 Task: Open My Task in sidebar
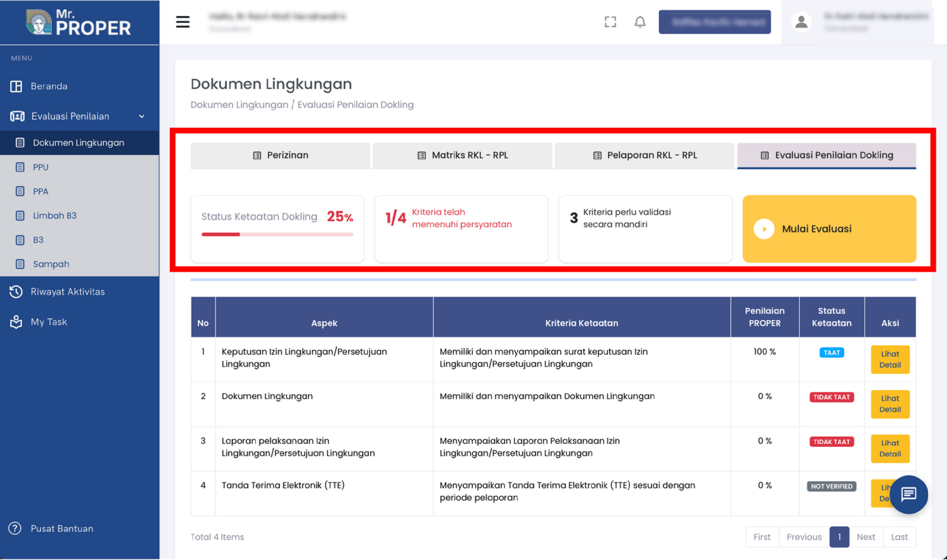[x=49, y=322]
